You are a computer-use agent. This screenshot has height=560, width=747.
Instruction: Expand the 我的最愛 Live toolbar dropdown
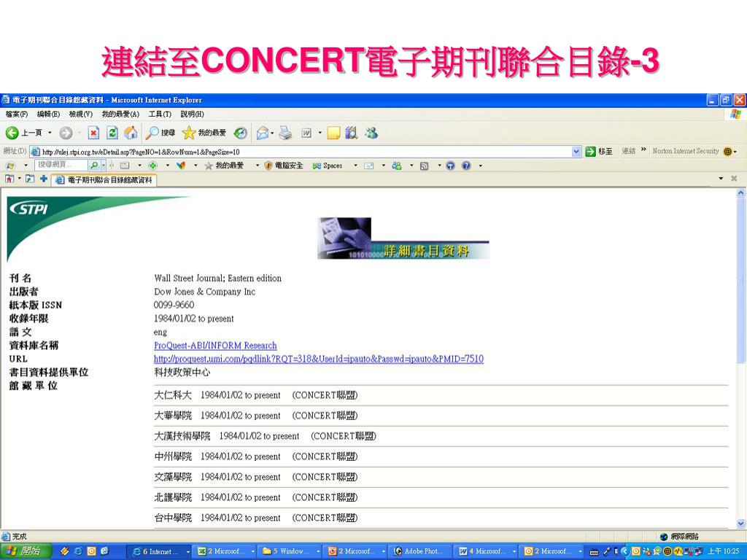tap(258, 166)
